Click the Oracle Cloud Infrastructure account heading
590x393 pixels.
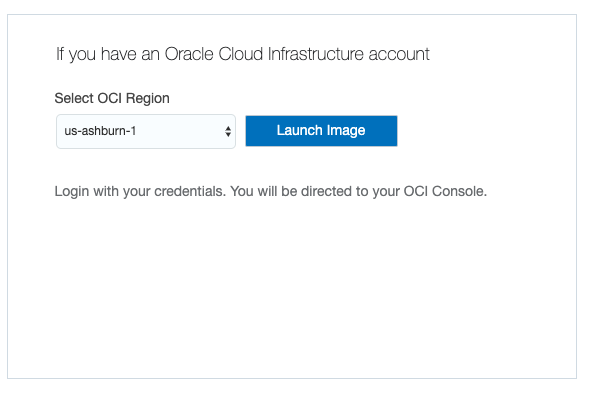point(243,54)
